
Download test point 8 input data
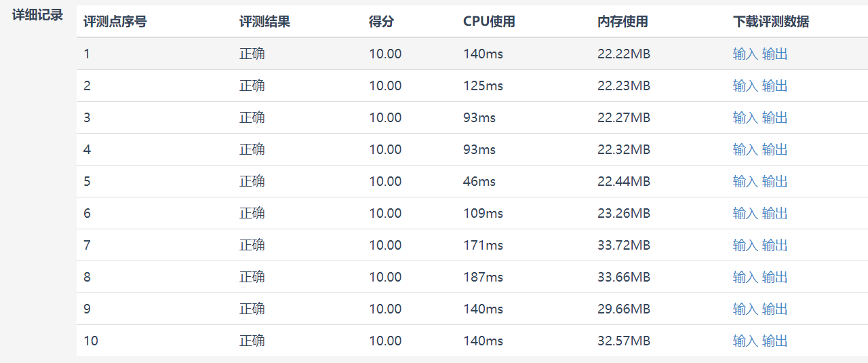pyautogui.click(x=745, y=278)
